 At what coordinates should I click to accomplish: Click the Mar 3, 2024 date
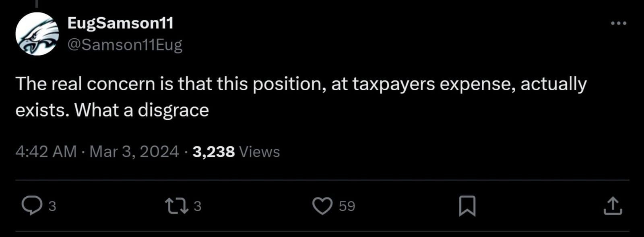pyautogui.click(x=134, y=152)
